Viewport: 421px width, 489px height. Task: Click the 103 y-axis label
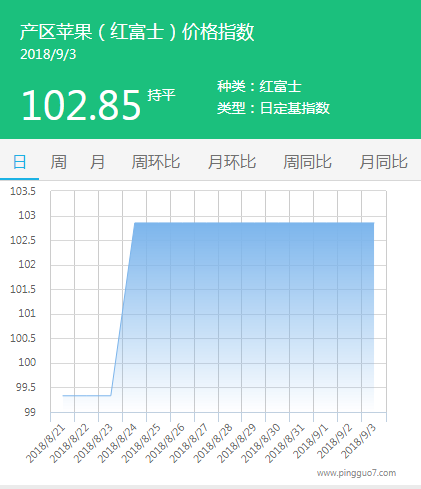point(27,216)
